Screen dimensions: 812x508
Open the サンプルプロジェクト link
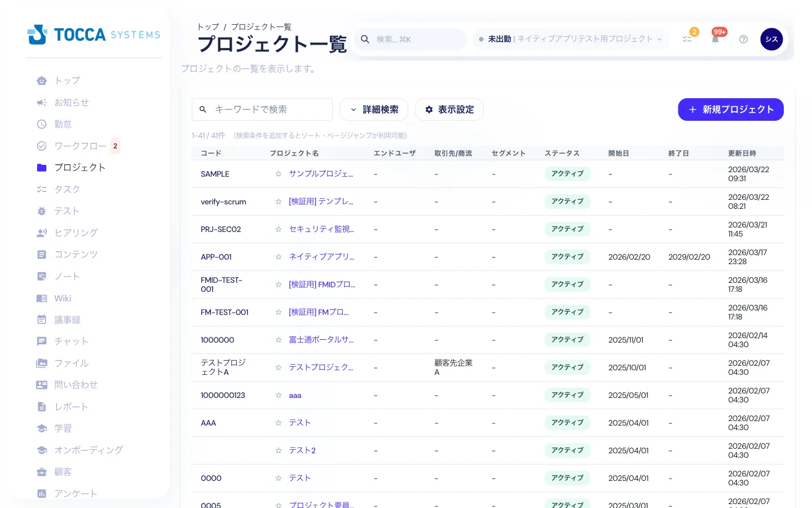coord(321,174)
